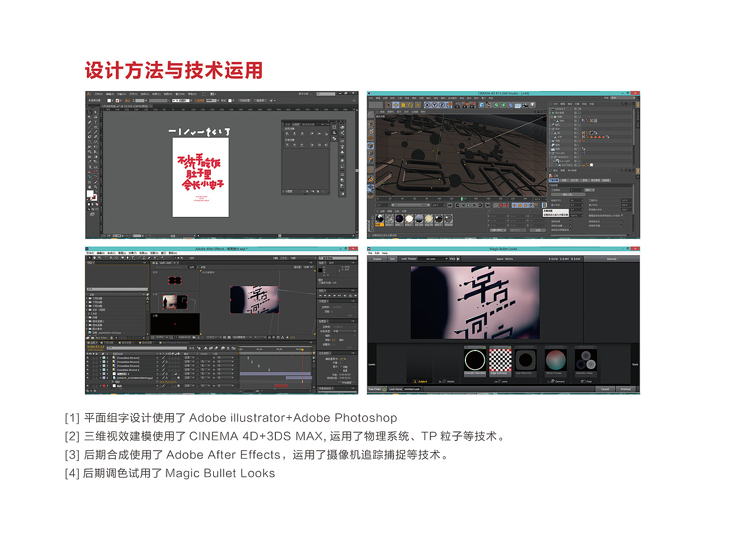Select 3Strip Process tool in Magic Bullet Looks
The height and width of the screenshot is (539, 756).
click(x=556, y=361)
